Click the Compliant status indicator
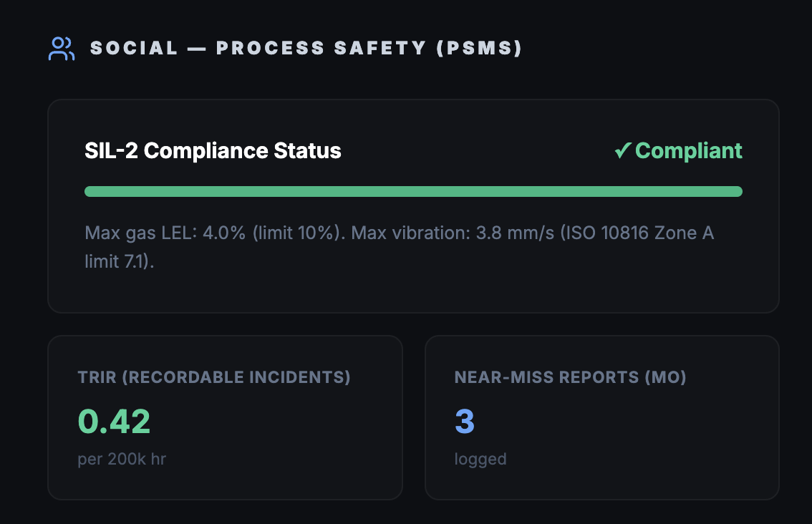The image size is (812, 524). click(x=677, y=150)
